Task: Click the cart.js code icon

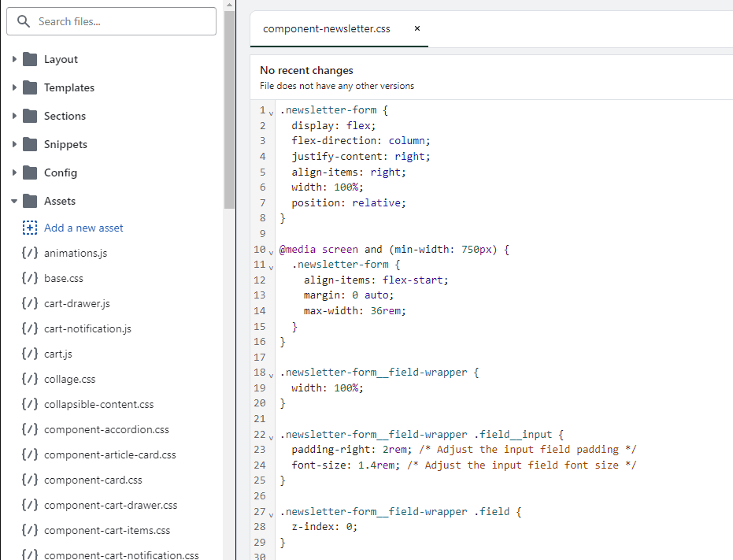Action: (x=30, y=354)
